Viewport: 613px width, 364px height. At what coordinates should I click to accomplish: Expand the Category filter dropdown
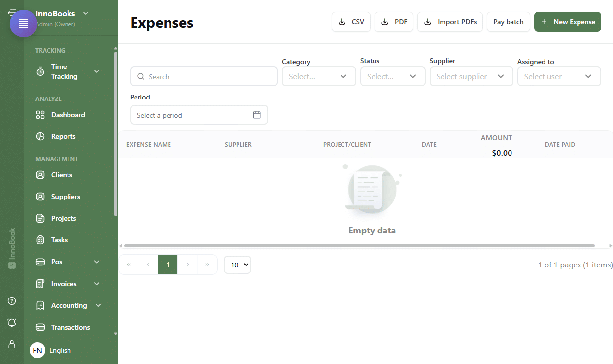click(x=319, y=76)
